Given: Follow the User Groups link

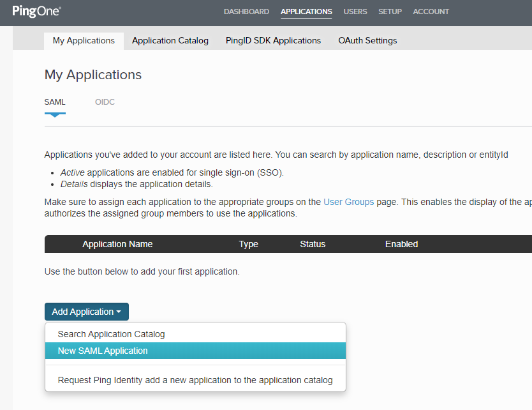Looking at the screenshot, I should tap(348, 202).
